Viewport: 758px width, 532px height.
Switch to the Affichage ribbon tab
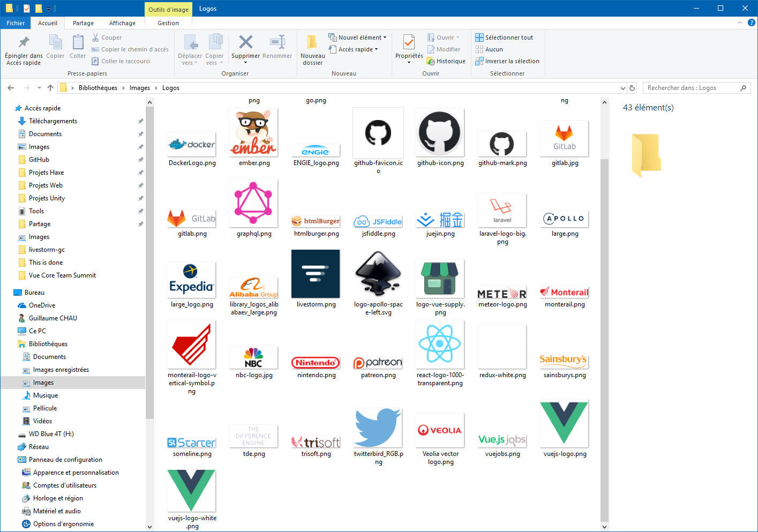pos(122,23)
